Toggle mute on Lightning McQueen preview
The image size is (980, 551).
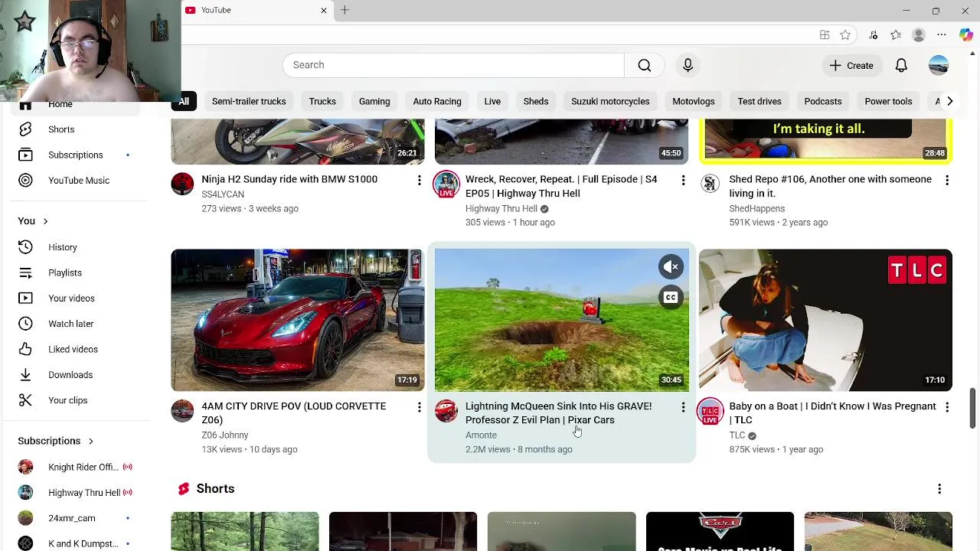tap(671, 267)
